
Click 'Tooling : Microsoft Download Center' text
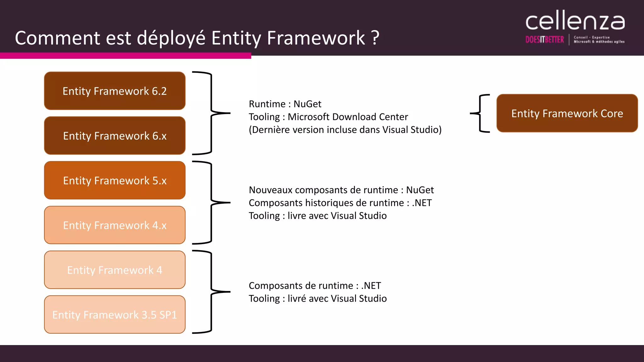point(328,117)
